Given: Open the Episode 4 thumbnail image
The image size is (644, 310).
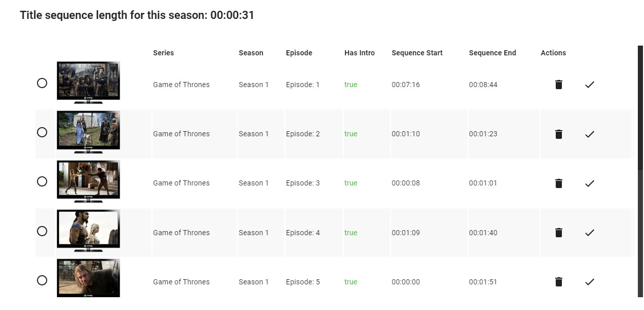Looking at the screenshot, I should (88, 230).
